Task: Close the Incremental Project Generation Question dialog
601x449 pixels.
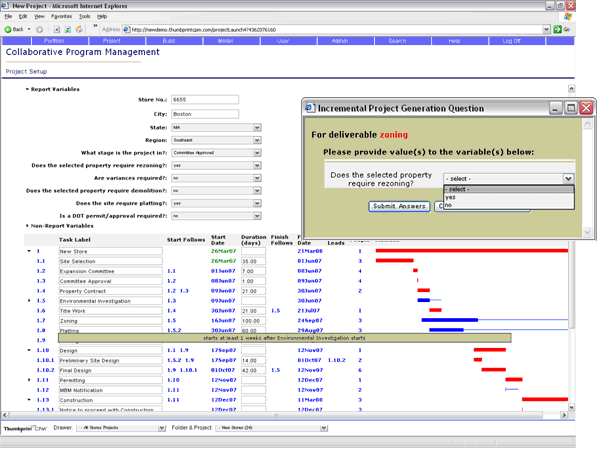Action: point(586,108)
